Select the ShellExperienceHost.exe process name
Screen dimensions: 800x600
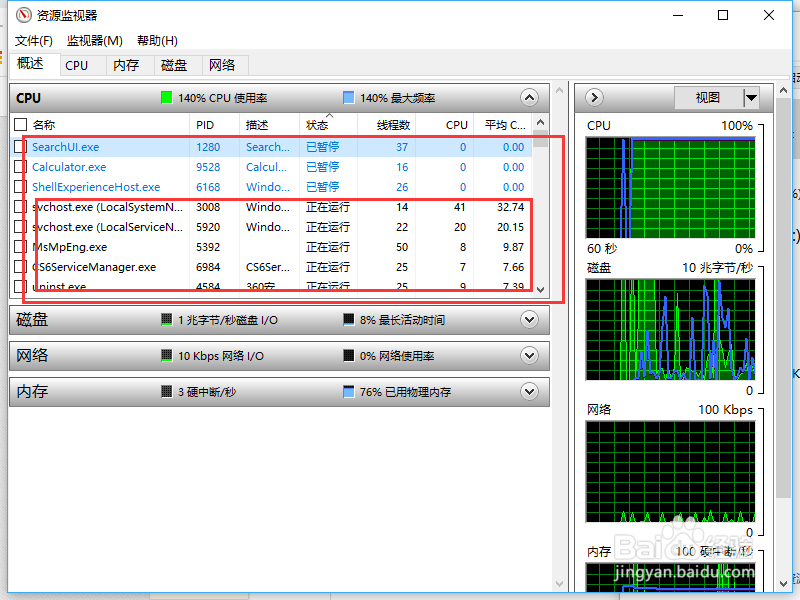[96, 187]
